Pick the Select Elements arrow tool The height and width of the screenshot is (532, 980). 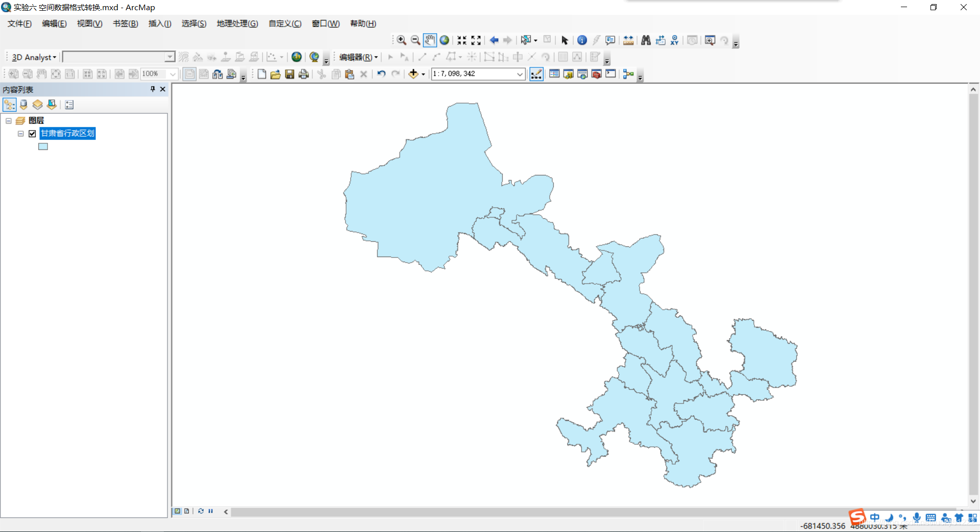(565, 40)
